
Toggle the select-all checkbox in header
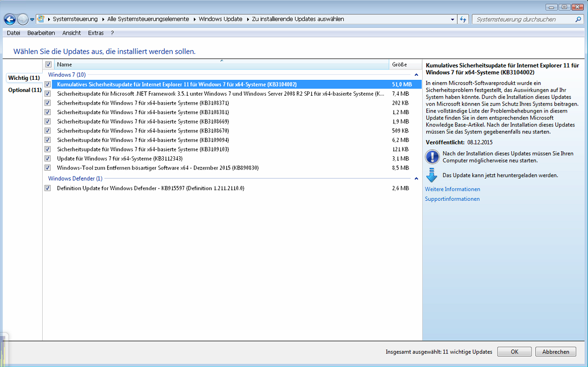point(48,64)
